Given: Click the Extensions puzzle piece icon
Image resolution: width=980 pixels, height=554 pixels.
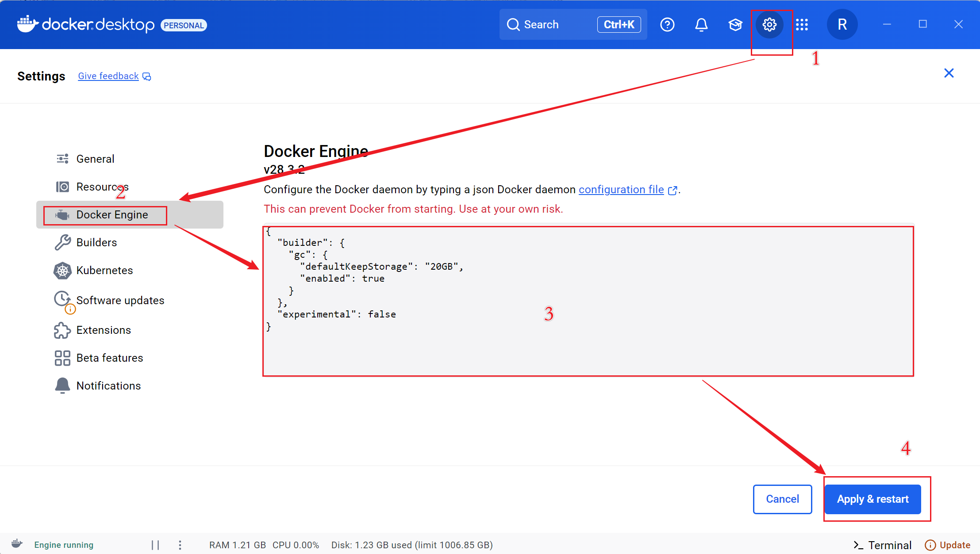Looking at the screenshot, I should (62, 330).
